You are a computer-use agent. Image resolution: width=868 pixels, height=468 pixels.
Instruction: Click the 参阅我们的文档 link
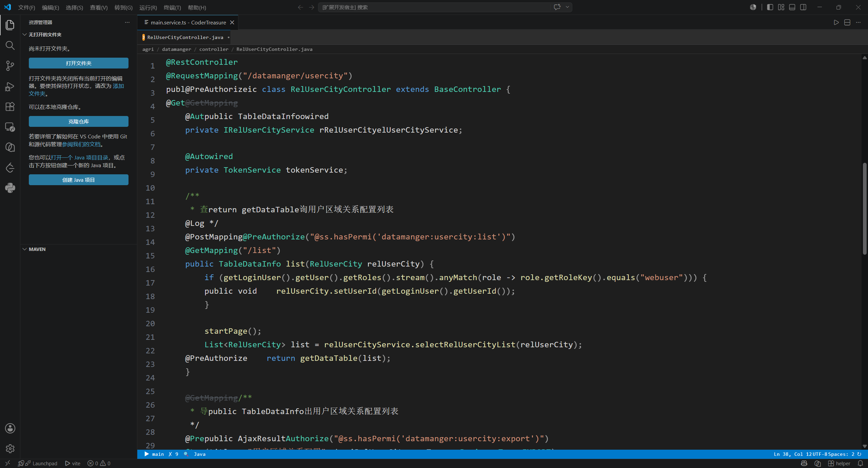pos(81,144)
